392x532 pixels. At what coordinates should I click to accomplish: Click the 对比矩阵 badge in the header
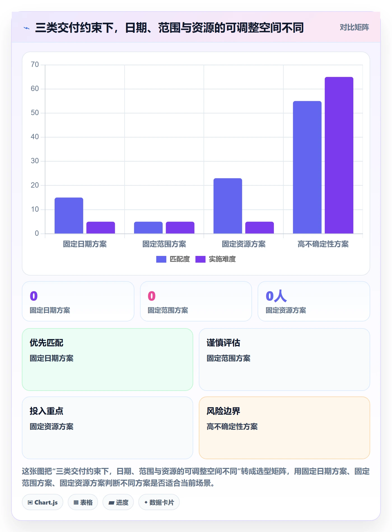click(x=354, y=27)
